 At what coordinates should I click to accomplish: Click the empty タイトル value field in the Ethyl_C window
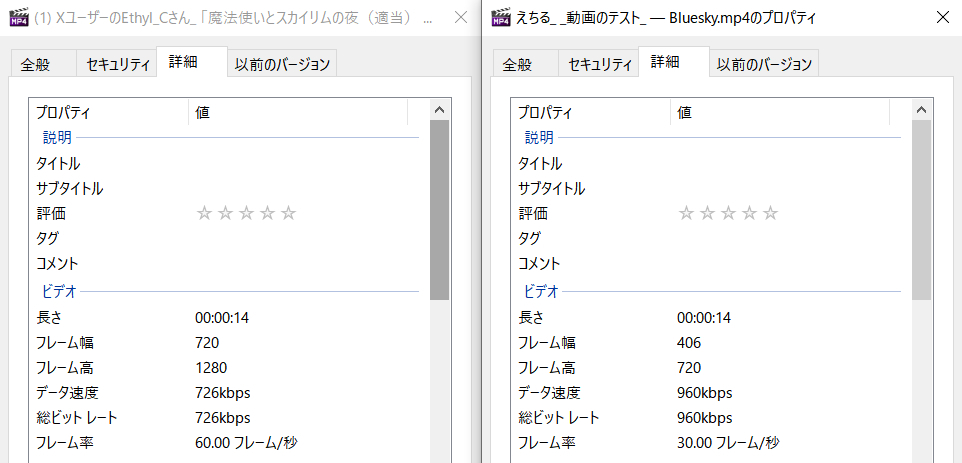tap(300, 163)
